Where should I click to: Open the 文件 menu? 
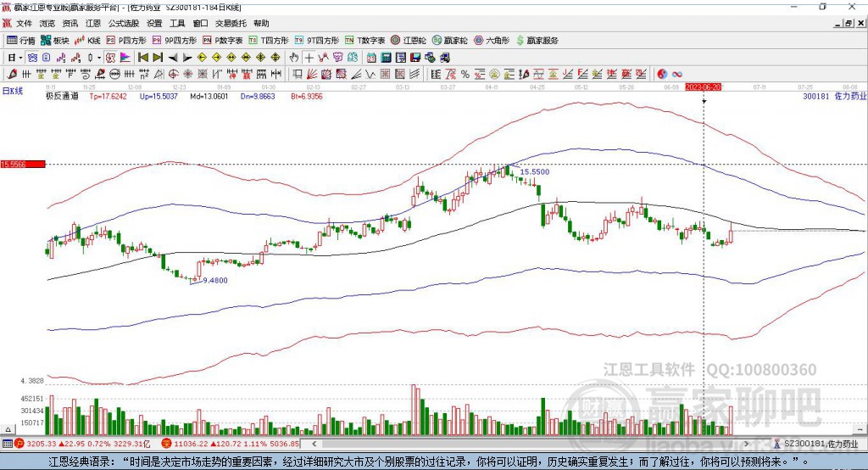pos(24,23)
